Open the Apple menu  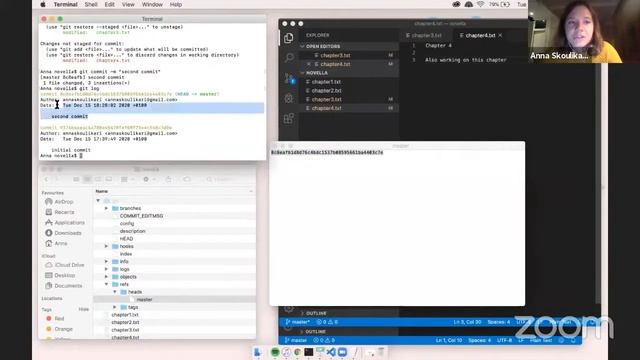(43, 4)
